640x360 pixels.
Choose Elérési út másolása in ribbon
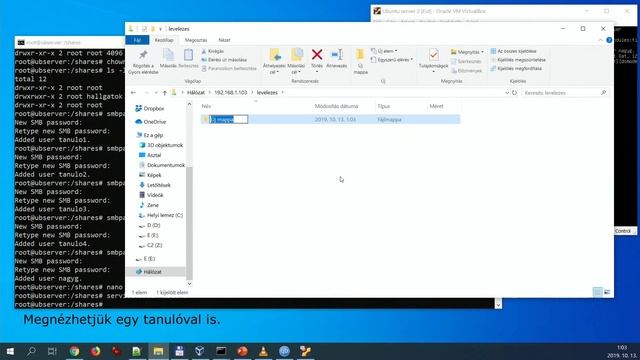click(224, 60)
